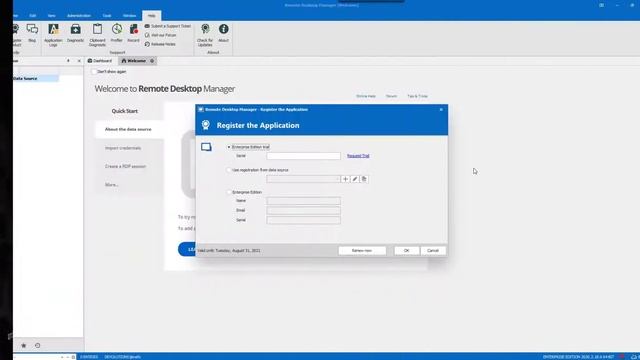This screenshot has width=640, height=360.
Task: Click the Request Trial link
Action: [358, 156]
